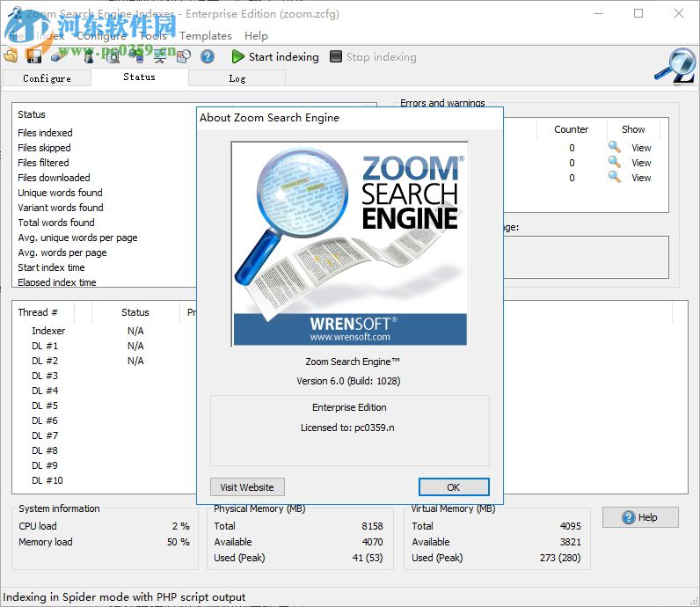Viewport: 700px width, 607px height.
Task: Select the 'DL #6' thread row
Action: click(x=45, y=421)
